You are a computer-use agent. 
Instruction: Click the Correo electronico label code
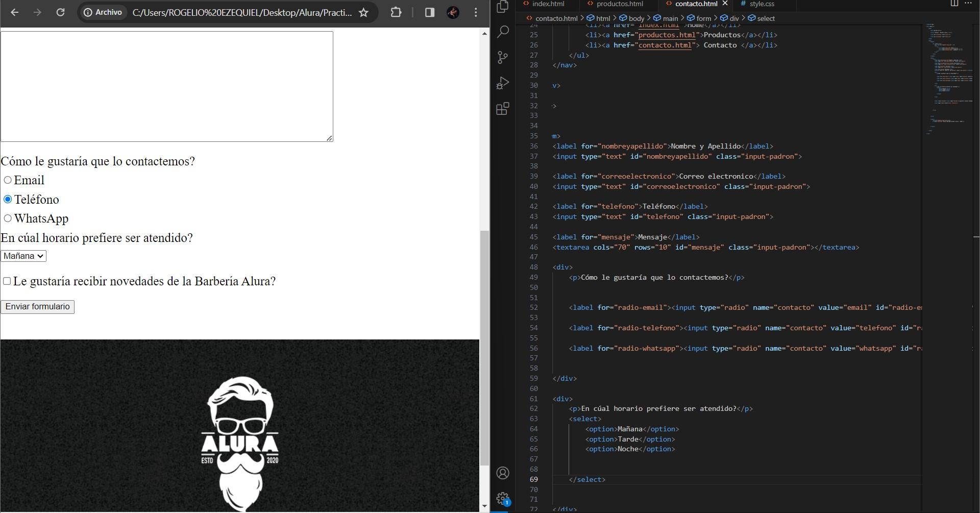[x=669, y=176]
